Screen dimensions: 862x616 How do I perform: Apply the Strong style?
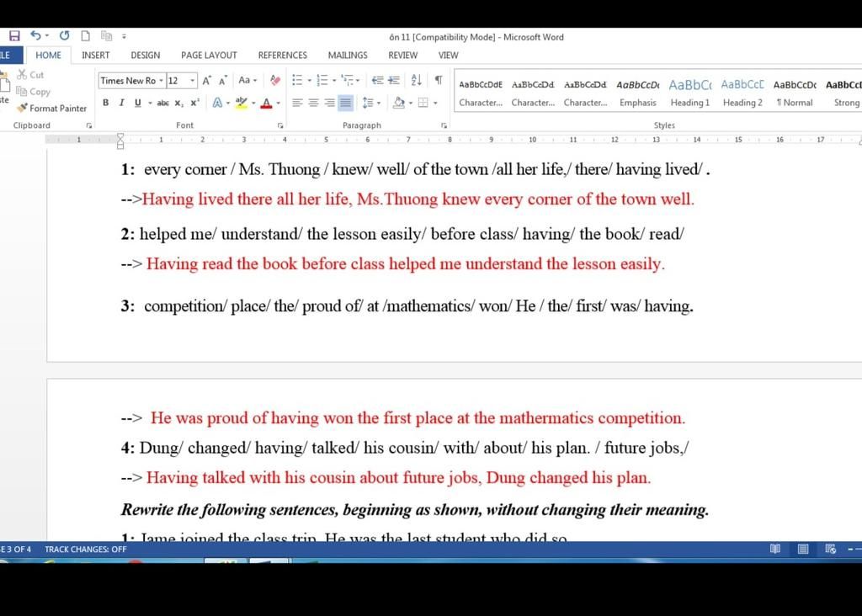pos(843,93)
